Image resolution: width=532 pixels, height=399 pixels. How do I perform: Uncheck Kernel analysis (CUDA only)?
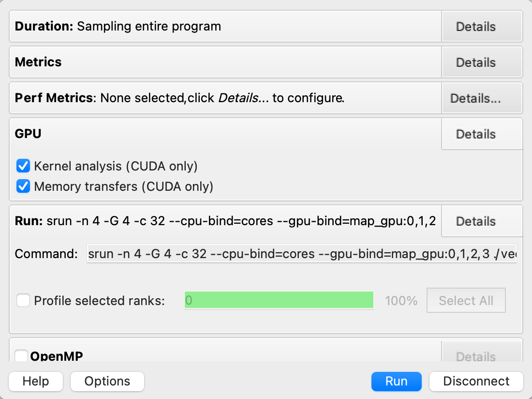click(23, 166)
